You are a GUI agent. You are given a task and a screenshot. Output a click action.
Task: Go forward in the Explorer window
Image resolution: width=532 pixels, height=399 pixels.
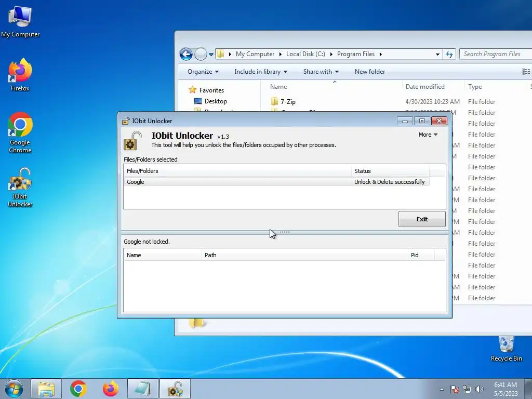coord(201,54)
